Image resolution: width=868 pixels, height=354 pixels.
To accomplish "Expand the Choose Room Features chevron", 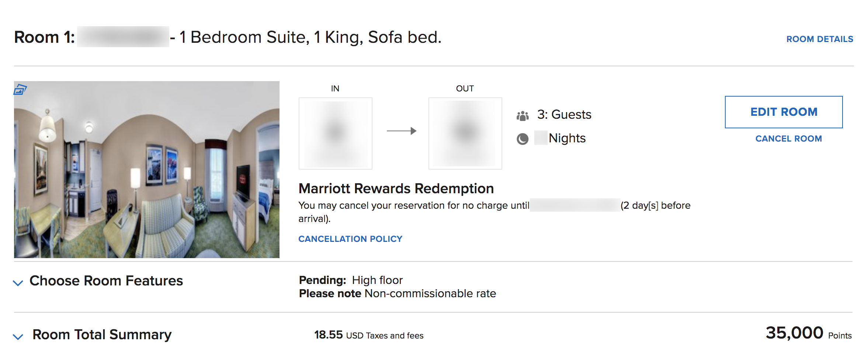I will 18,283.
